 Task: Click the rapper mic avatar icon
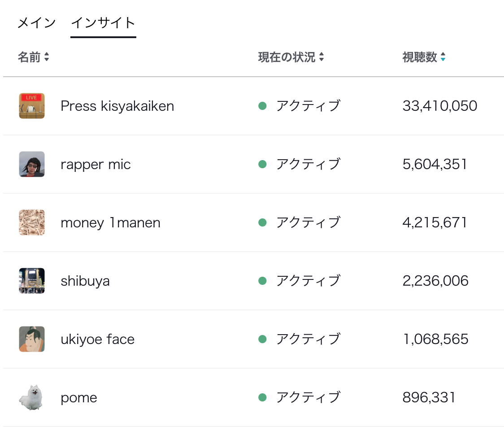tap(32, 164)
